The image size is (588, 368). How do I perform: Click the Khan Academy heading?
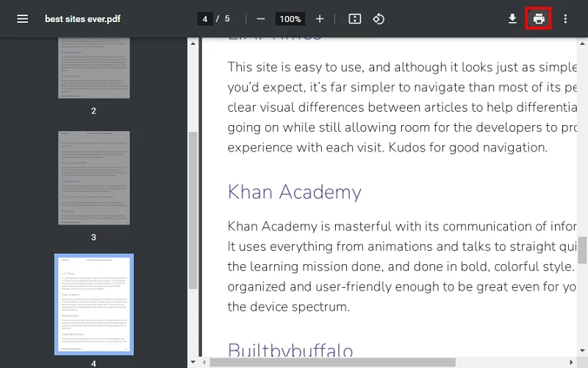point(294,192)
